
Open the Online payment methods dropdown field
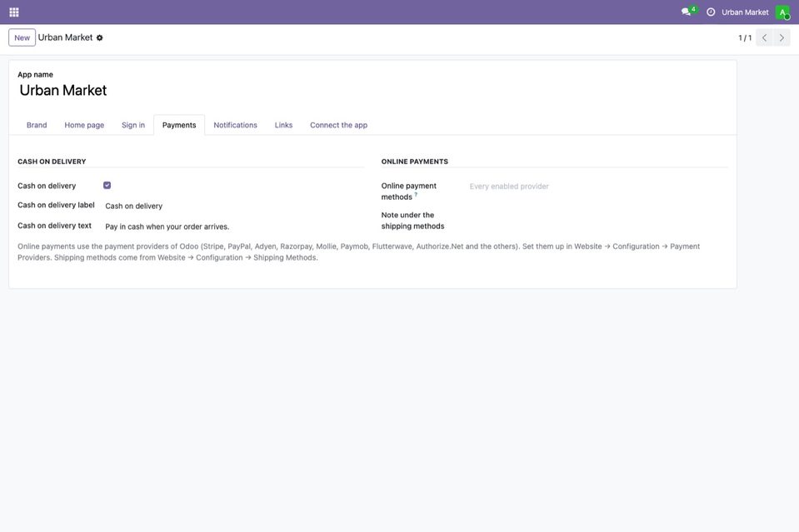click(597, 186)
